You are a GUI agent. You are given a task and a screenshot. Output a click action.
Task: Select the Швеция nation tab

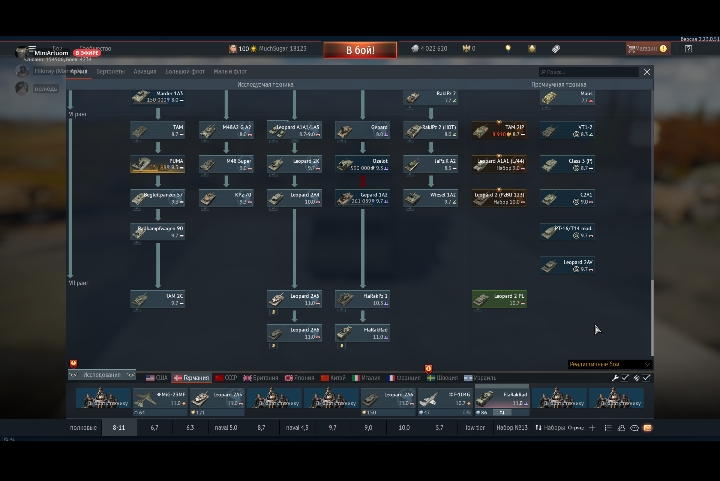[x=442, y=378]
